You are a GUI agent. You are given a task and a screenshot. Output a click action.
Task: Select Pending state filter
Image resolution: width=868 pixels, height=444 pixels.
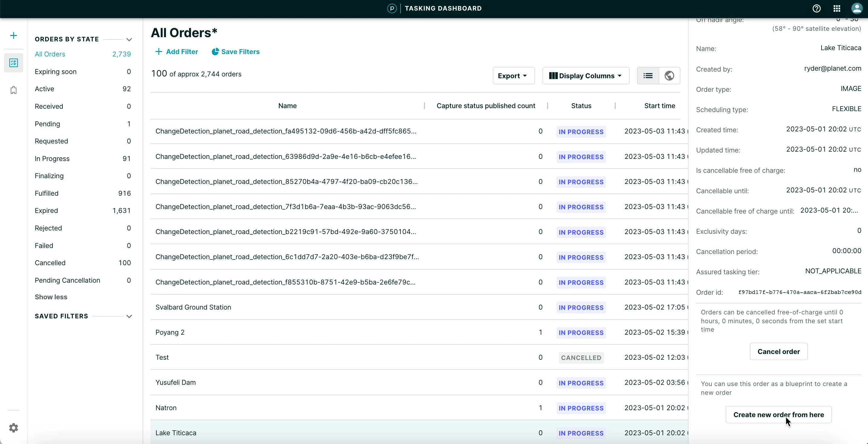[x=83, y=124]
